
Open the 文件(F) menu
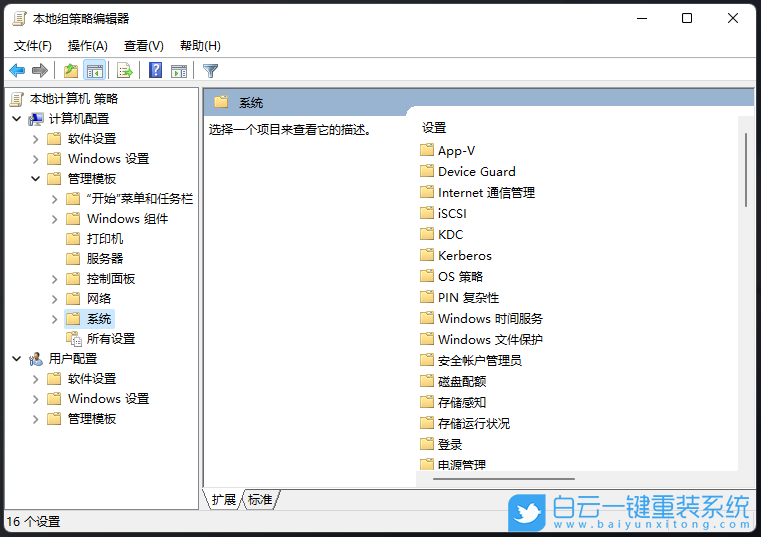click(x=33, y=46)
